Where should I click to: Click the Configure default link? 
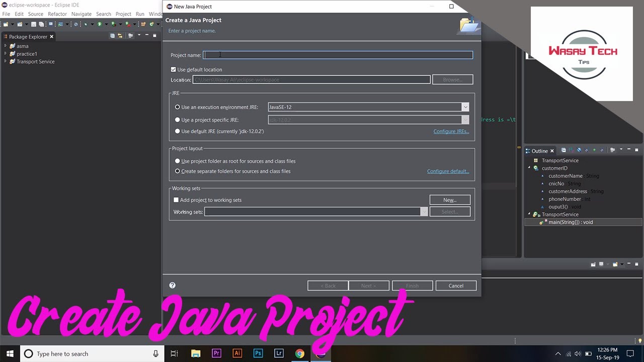448,171
